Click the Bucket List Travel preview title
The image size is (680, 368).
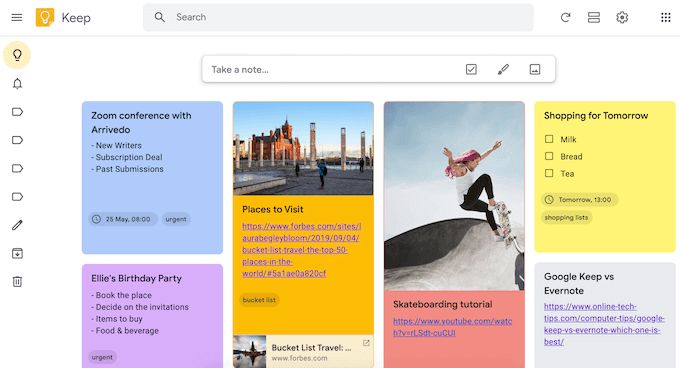tap(311, 348)
